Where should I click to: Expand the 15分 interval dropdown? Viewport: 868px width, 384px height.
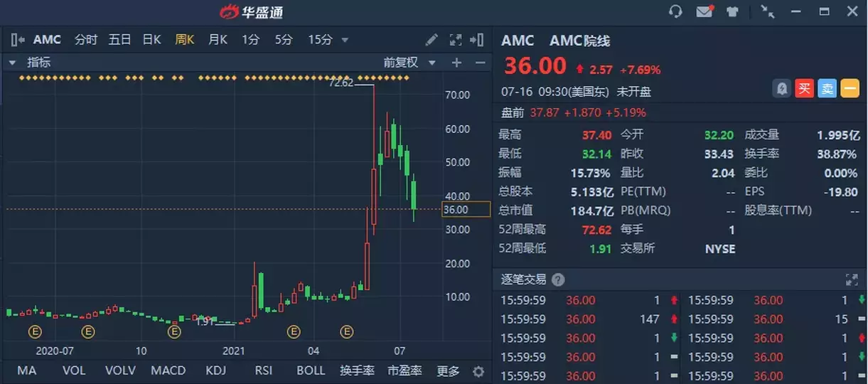[x=345, y=41]
